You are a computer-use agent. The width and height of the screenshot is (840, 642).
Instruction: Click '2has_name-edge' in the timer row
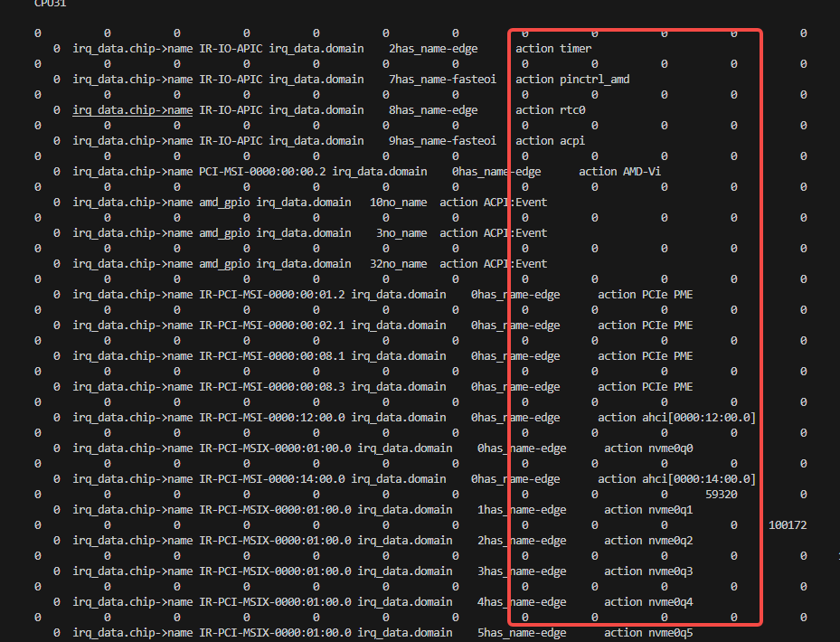pyautogui.click(x=433, y=49)
